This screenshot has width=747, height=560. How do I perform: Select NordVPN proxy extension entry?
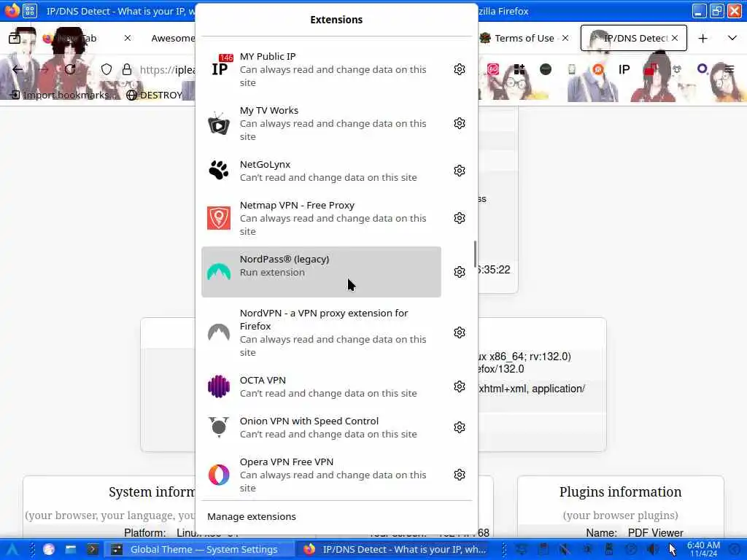(x=321, y=332)
